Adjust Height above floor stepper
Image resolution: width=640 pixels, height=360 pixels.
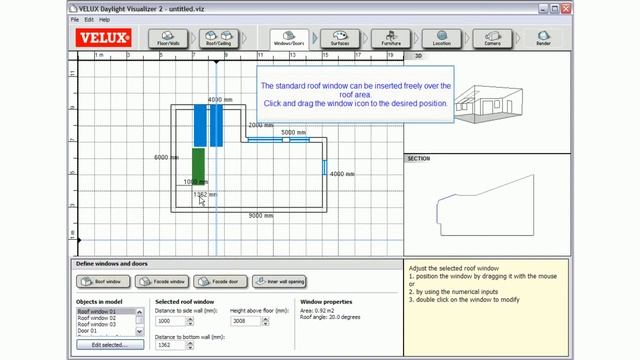click(266, 321)
